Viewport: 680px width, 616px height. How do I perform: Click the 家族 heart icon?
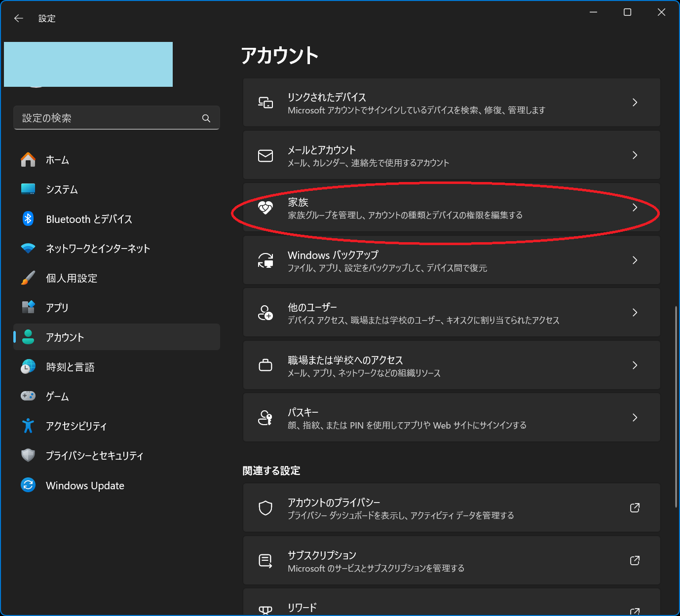click(265, 208)
